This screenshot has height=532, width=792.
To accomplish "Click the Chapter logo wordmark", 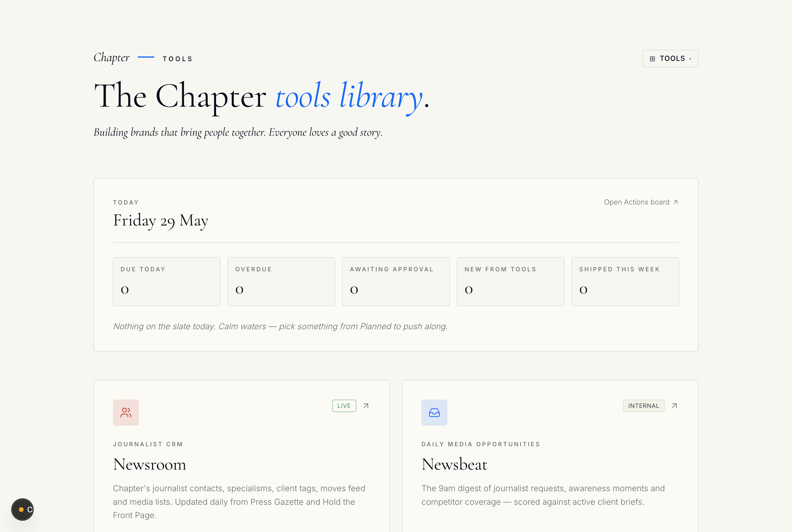I will [112, 58].
